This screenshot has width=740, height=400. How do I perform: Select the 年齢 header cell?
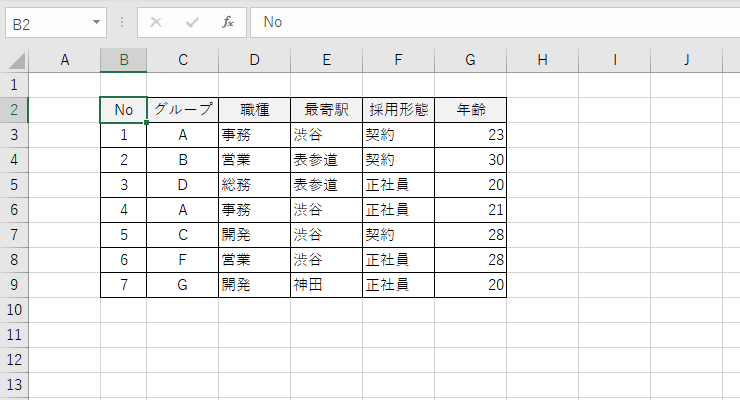click(x=471, y=110)
